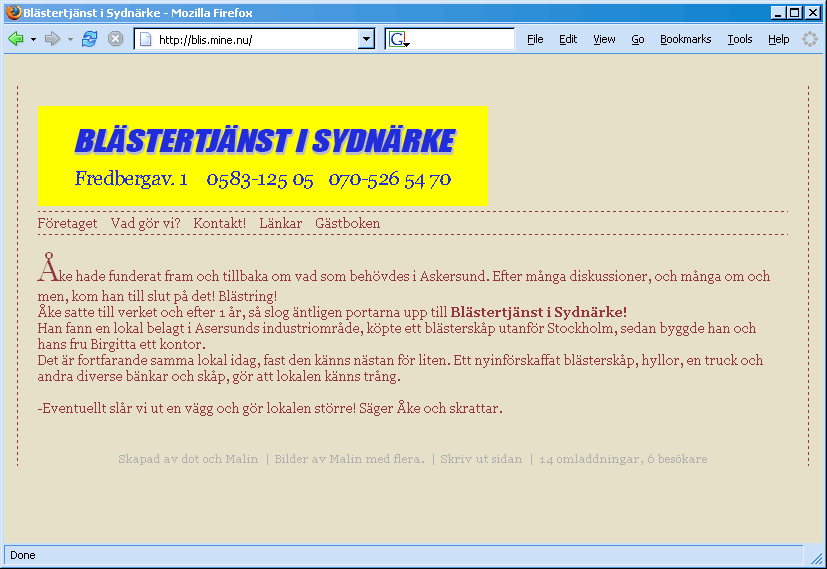The height and width of the screenshot is (569, 827).
Task: Click the Forward arrow button
Action: tap(52, 39)
